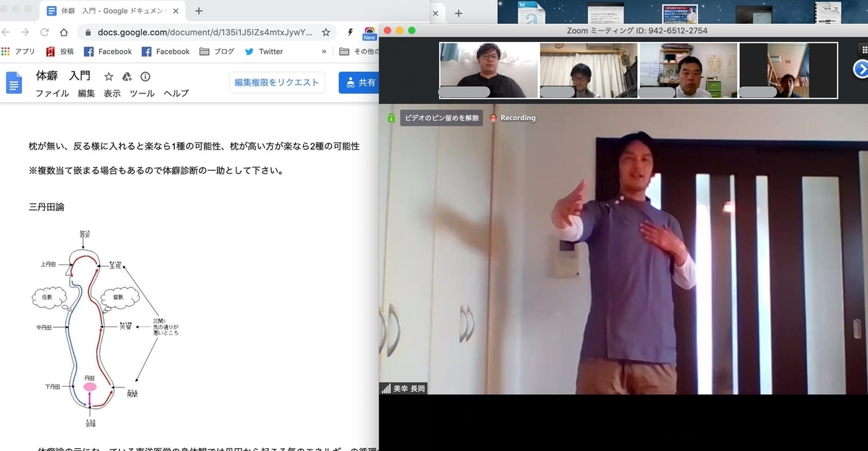Show next participants with blue arrow
This screenshot has width=868, height=451.
[x=860, y=69]
